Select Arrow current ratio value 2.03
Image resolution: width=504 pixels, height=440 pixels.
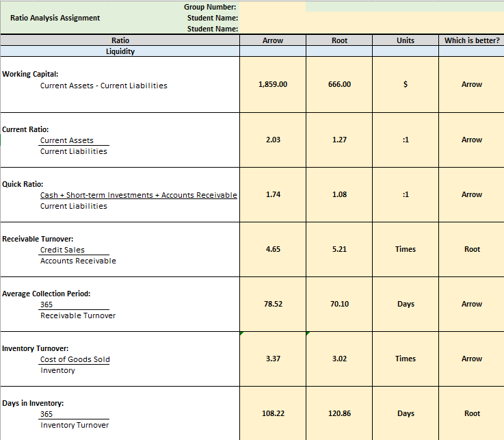(273, 140)
